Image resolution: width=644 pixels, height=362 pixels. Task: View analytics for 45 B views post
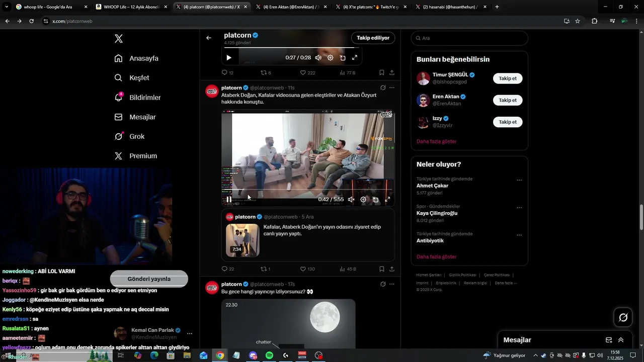[x=348, y=269]
